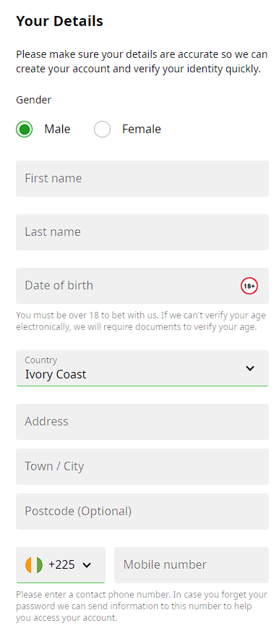
Task: Focus the First name field
Action: pyautogui.click(x=142, y=179)
